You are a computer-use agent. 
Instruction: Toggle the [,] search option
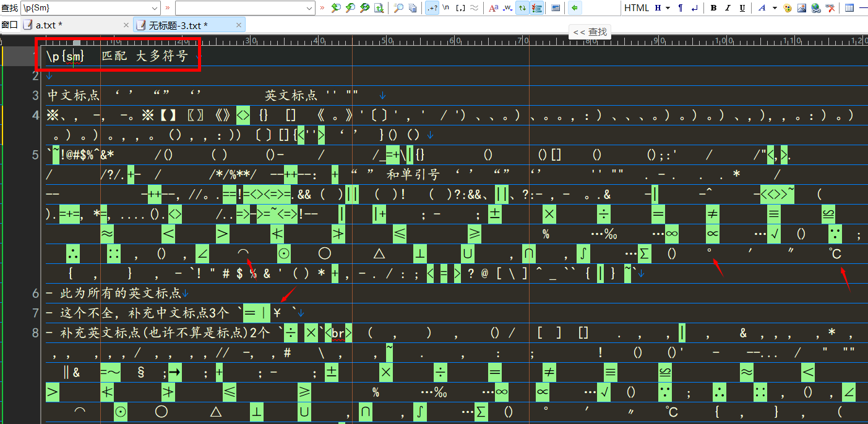[x=460, y=8]
